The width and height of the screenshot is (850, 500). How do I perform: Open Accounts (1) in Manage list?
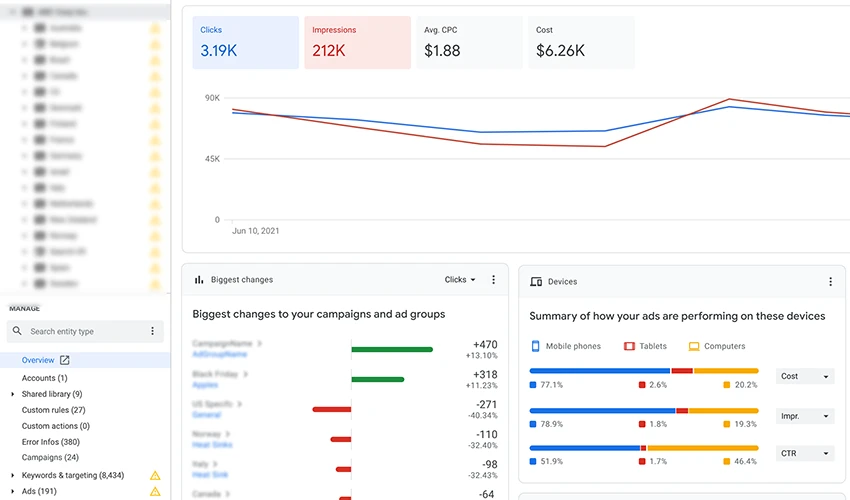(x=44, y=378)
